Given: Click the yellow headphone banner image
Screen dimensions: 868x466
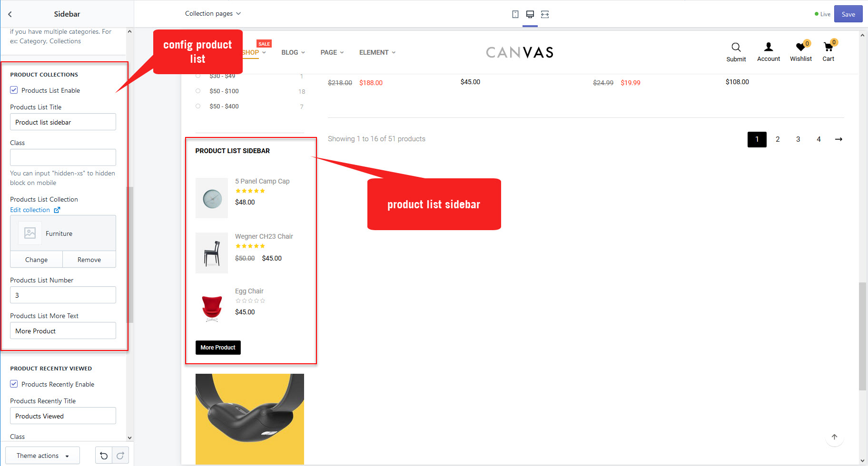Looking at the screenshot, I should click(249, 419).
